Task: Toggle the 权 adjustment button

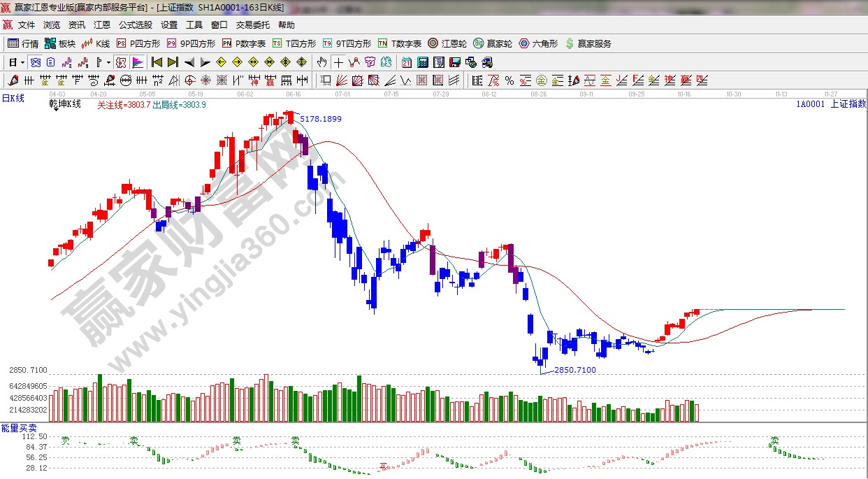Action: 121,62
